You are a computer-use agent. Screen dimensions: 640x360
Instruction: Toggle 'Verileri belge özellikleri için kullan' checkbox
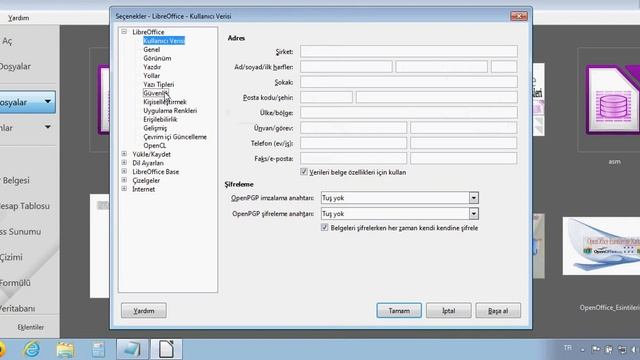(304, 172)
